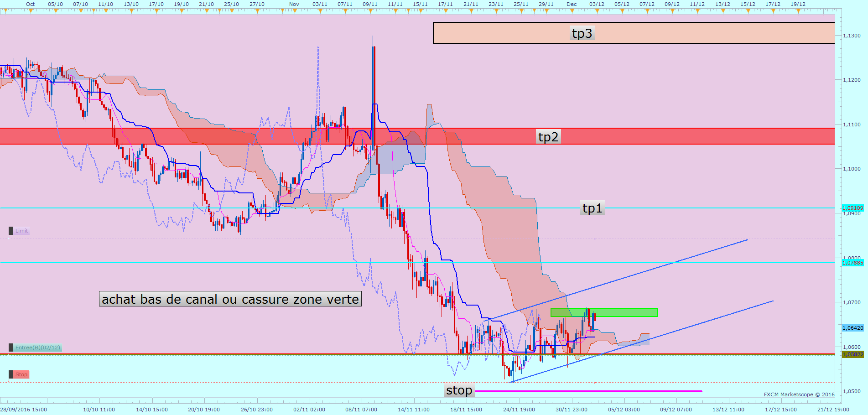Click the 1,1300 price axis value
The width and height of the screenshot is (868, 415).
pos(852,36)
